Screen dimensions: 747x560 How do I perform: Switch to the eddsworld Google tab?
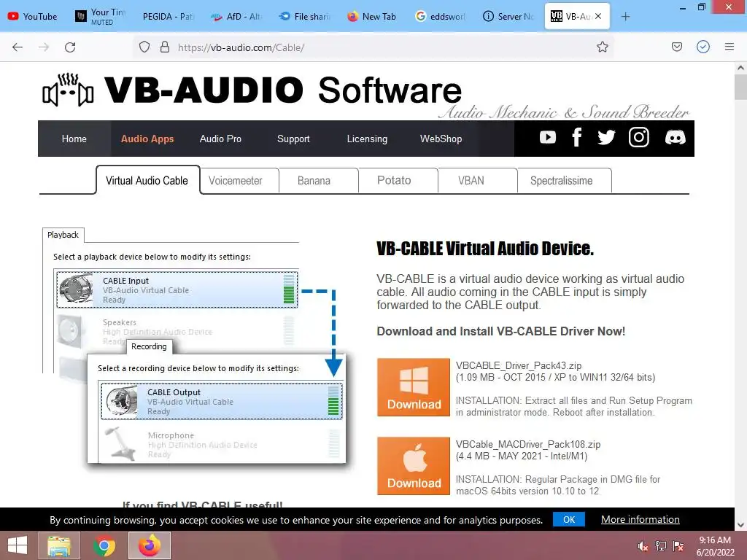click(438, 16)
